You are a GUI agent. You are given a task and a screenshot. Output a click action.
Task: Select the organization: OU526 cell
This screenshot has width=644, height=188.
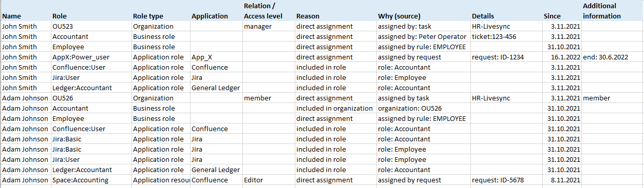pos(423,108)
